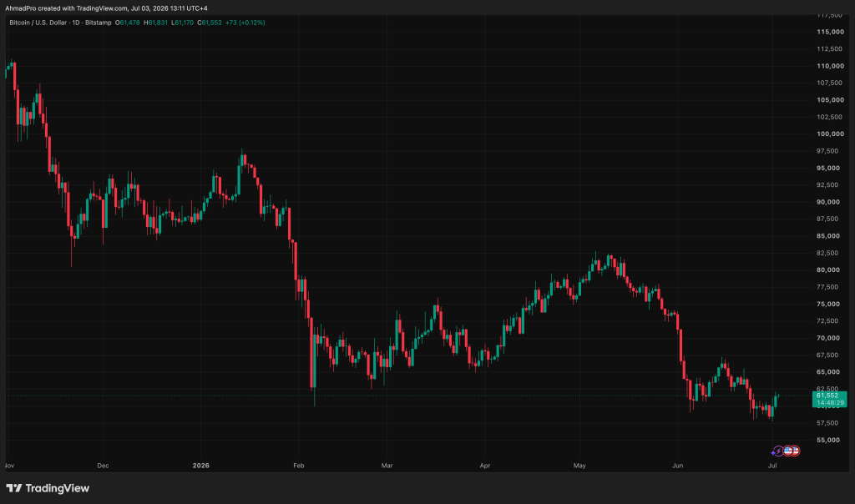This screenshot has width=855, height=504.
Task: Click the Dec label on time axis
Action: [x=103, y=466]
